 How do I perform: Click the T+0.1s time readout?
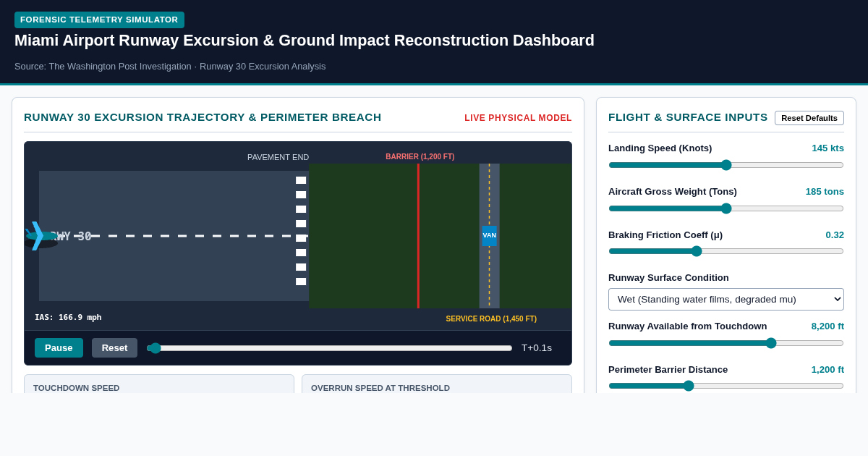click(537, 348)
